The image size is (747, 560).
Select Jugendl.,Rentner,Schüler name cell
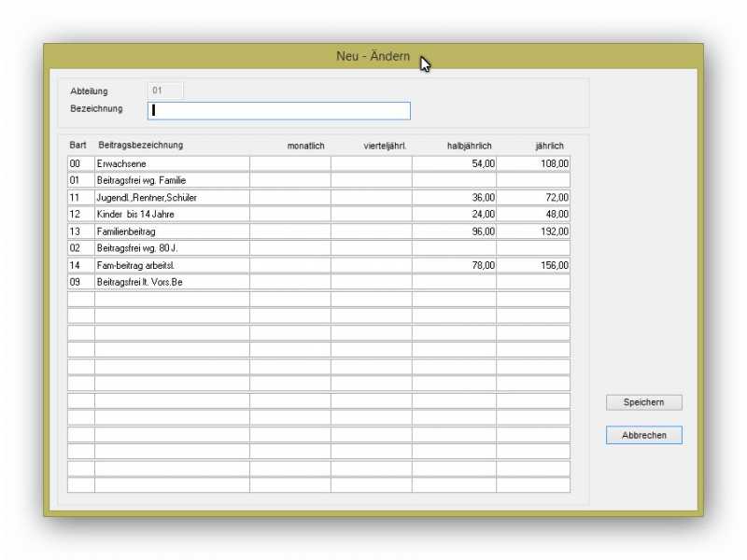point(172,198)
